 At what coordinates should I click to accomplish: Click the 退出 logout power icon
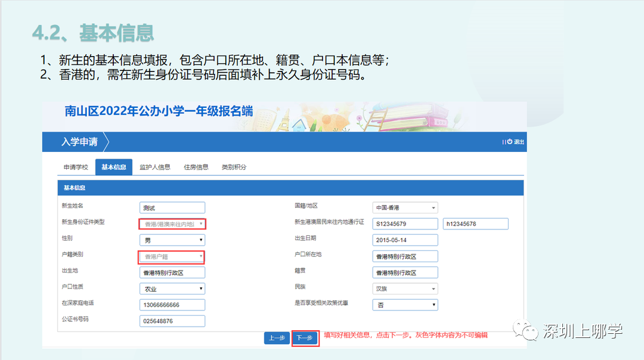point(510,142)
